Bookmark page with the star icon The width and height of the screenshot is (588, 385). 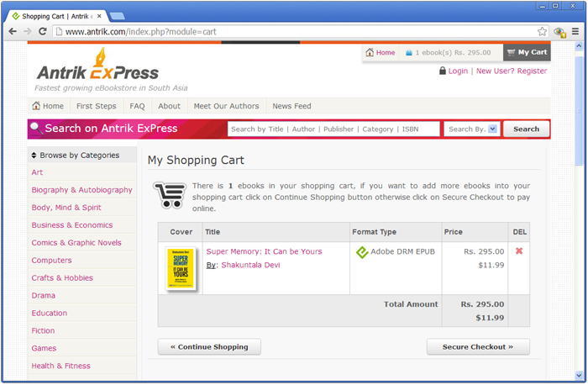point(542,31)
